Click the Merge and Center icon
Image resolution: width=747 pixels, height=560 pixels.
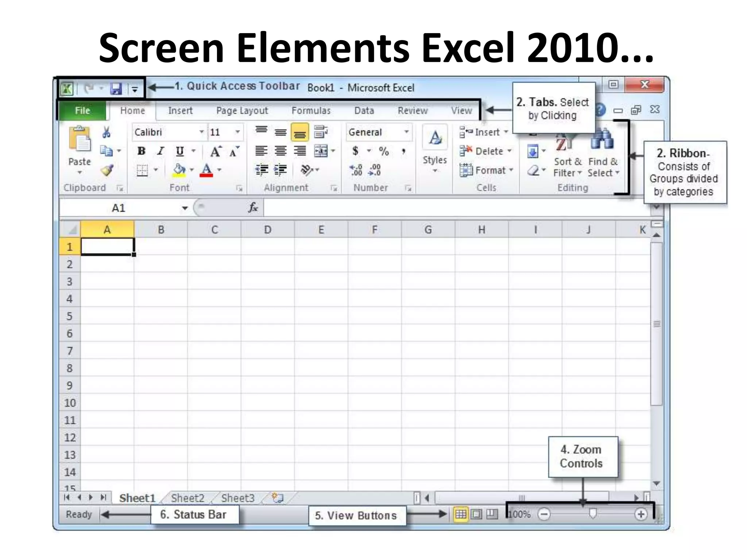click(x=321, y=151)
